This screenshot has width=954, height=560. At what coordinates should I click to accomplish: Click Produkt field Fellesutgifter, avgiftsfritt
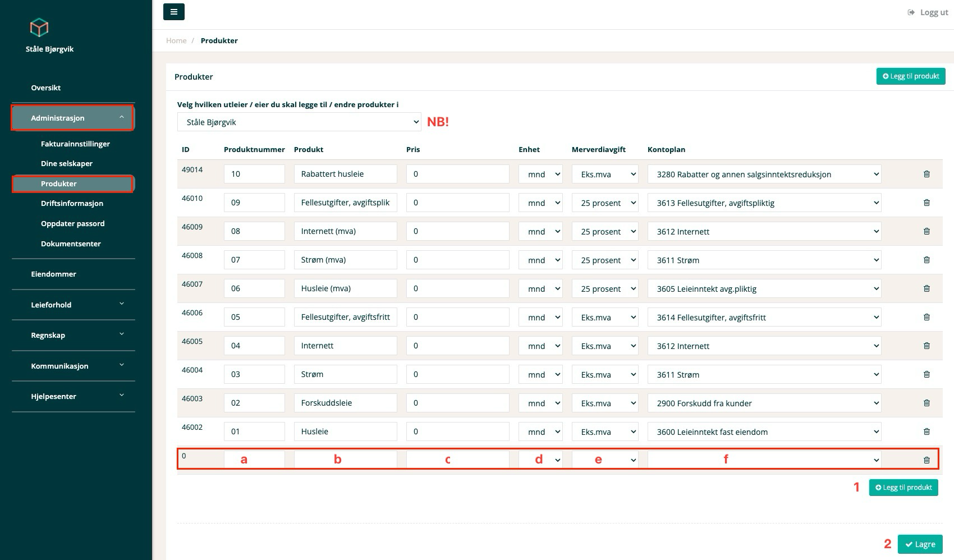345,317
